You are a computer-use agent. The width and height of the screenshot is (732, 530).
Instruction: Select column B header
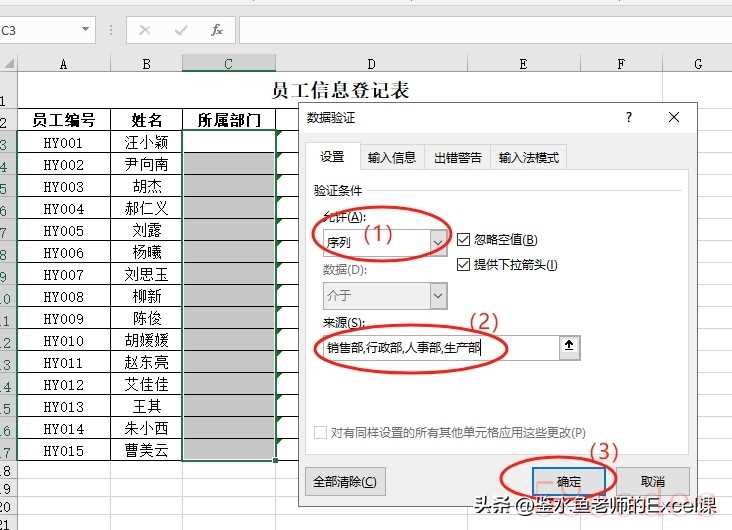146,64
